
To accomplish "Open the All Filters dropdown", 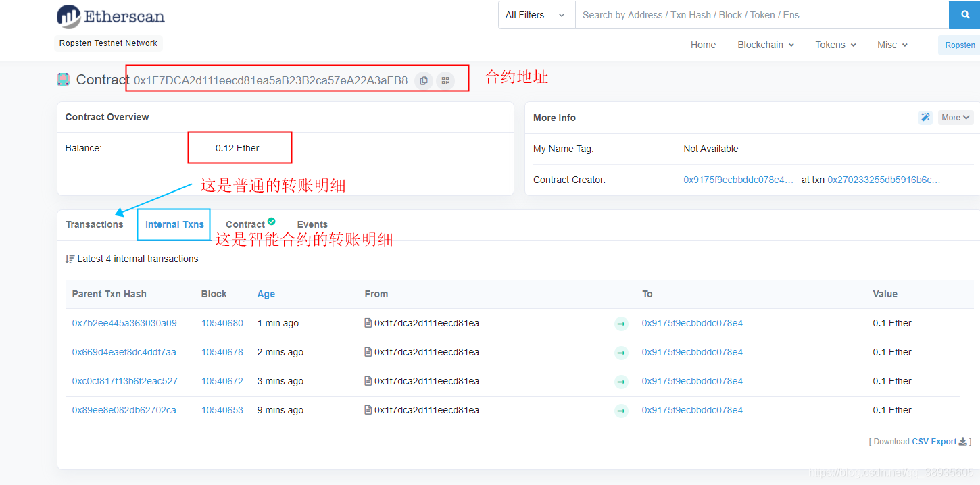I will pos(535,15).
